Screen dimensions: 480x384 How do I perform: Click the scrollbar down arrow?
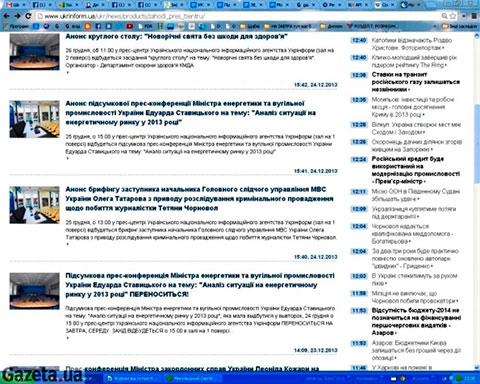point(477,367)
